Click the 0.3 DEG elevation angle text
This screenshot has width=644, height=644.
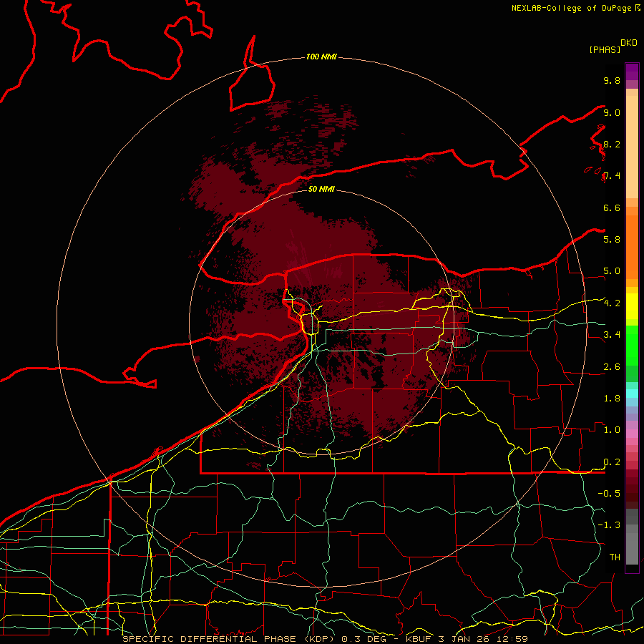click(x=363, y=639)
